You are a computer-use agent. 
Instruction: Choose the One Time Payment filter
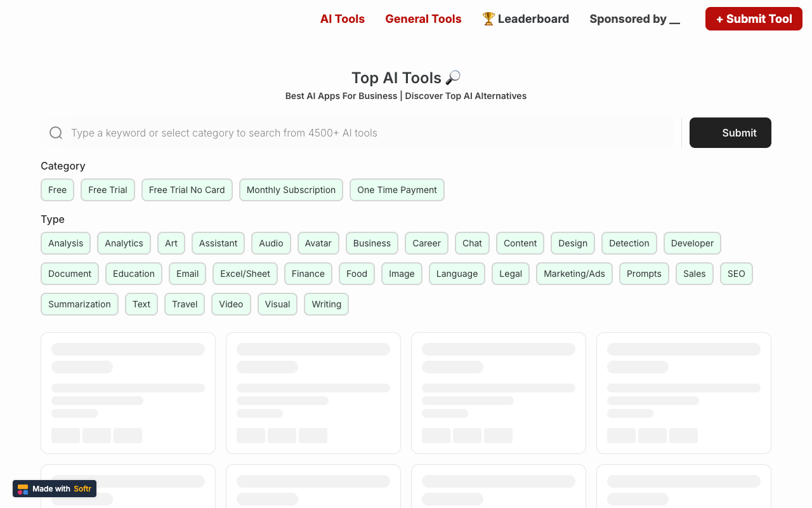397,190
